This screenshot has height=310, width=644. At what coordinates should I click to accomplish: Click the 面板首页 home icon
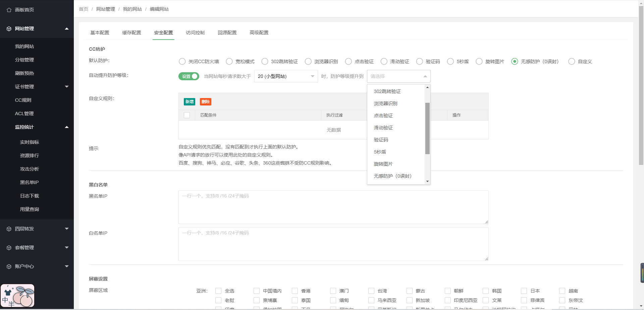tap(9, 10)
